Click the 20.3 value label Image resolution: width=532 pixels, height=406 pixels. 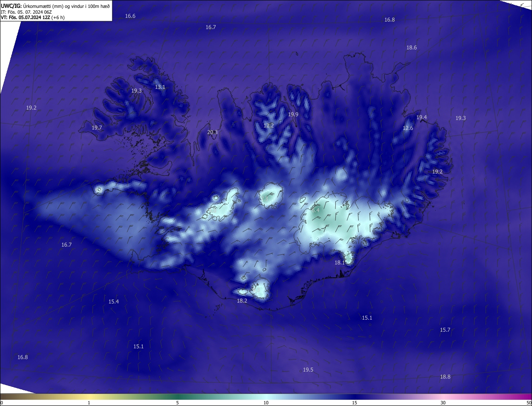(x=212, y=132)
